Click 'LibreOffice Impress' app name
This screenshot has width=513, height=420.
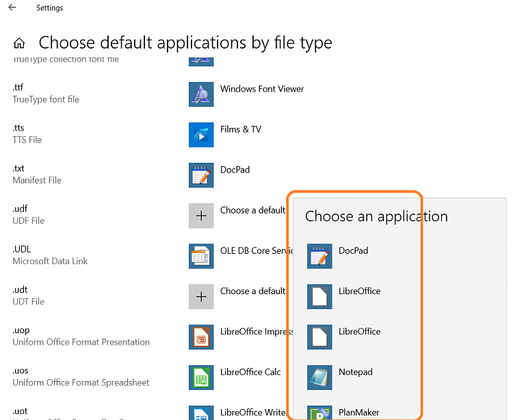pos(256,331)
